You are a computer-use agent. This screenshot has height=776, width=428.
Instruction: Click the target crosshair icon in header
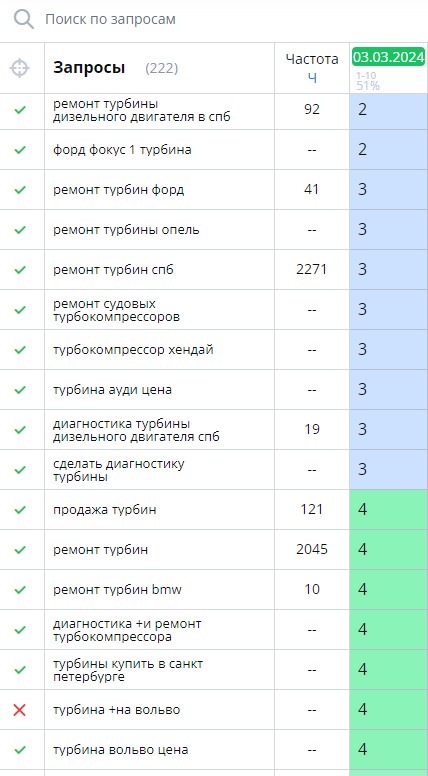pos(20,68)
